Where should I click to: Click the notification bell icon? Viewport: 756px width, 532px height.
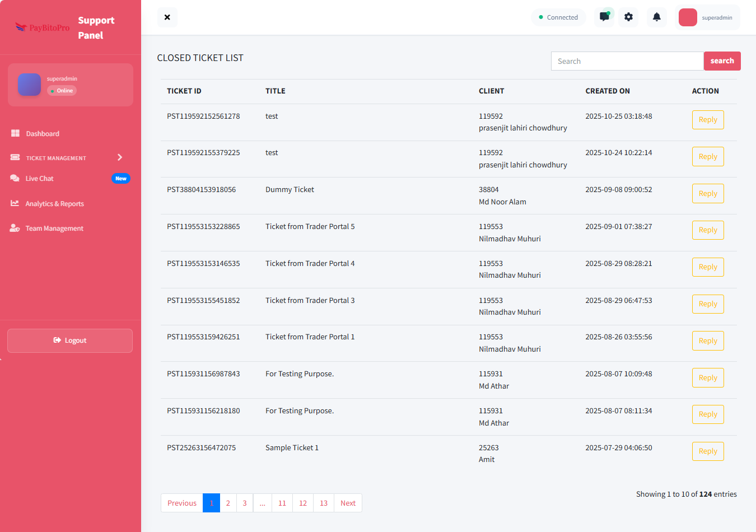656,17
